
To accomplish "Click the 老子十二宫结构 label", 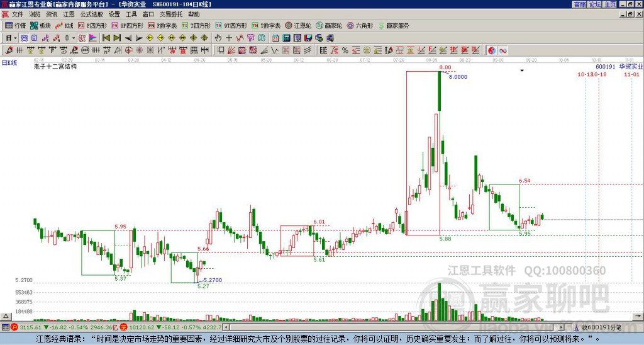I will pyautogui.click(x=55, y=66).
